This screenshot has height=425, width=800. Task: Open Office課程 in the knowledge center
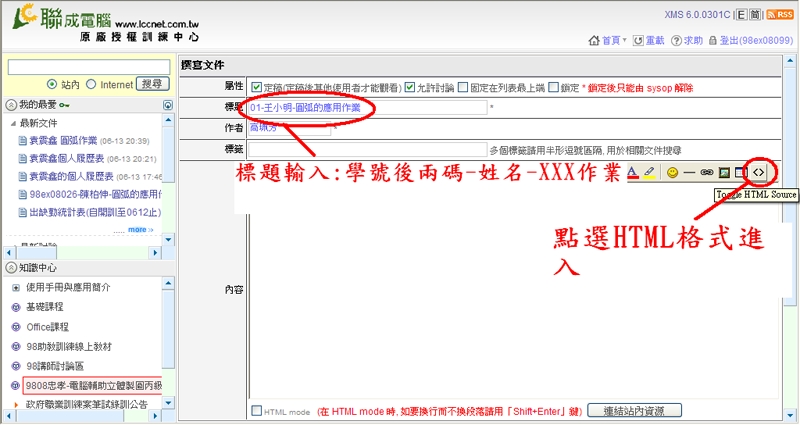47,327
